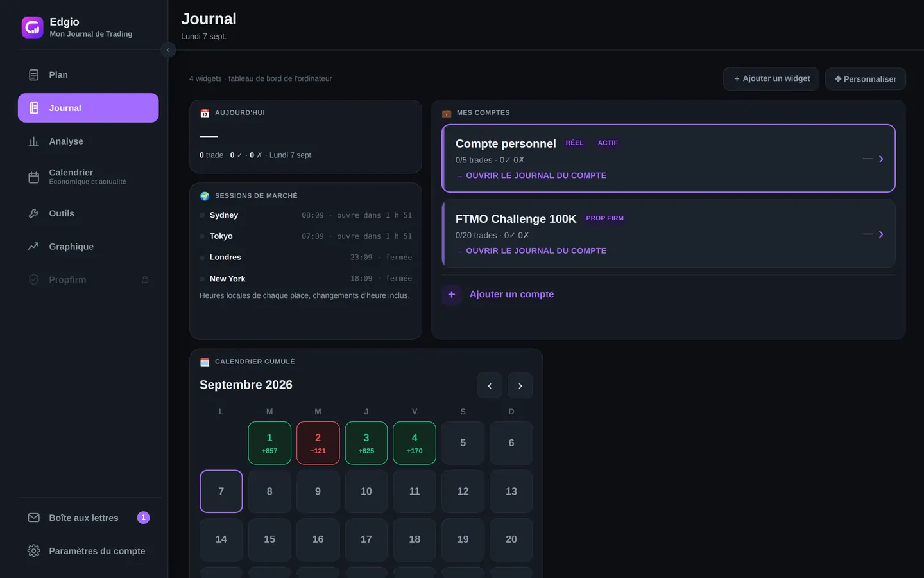Click the Londres session row

tap(306, 258)
